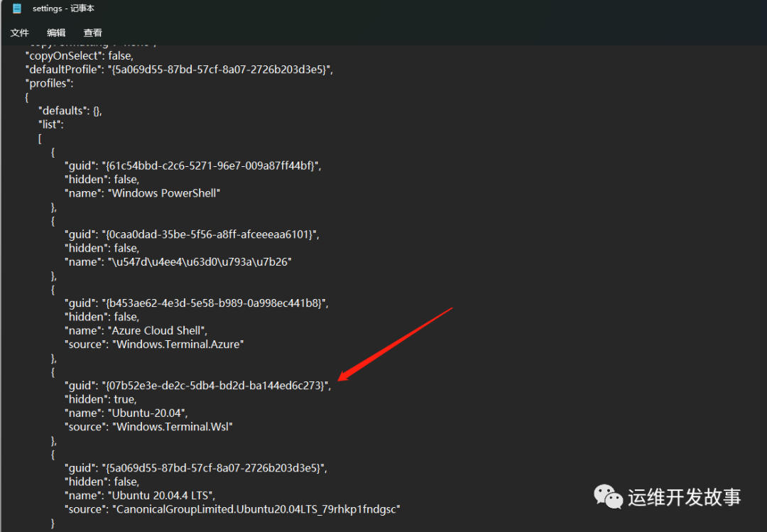Click the CanonicalGroupLimited source line

click(x=232, y=509)
